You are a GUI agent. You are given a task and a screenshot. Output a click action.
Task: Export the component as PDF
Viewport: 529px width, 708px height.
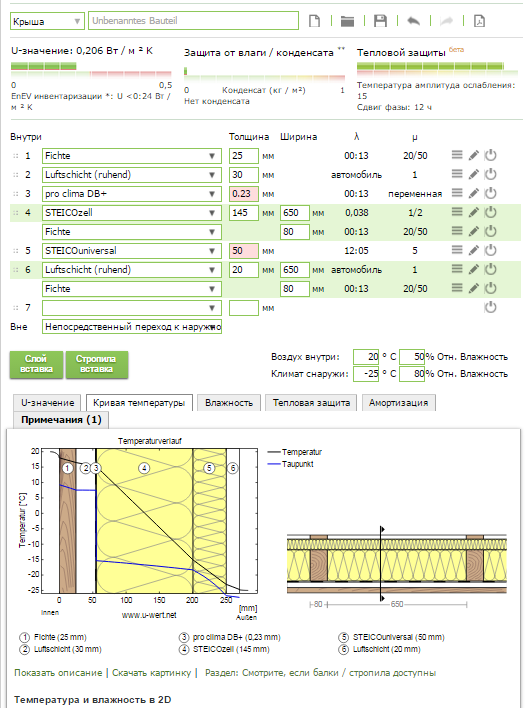(x=479, y=21)
